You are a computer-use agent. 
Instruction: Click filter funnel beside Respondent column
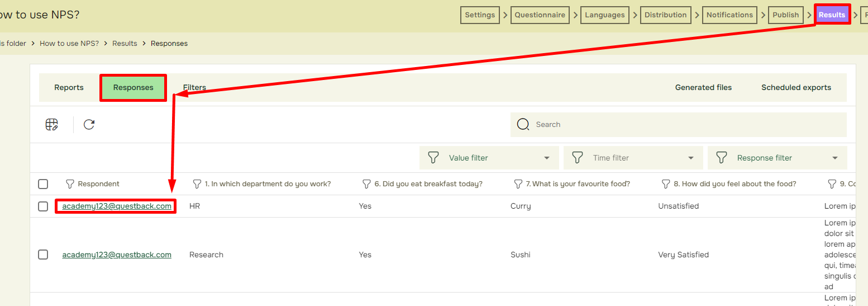coord(70,184)
